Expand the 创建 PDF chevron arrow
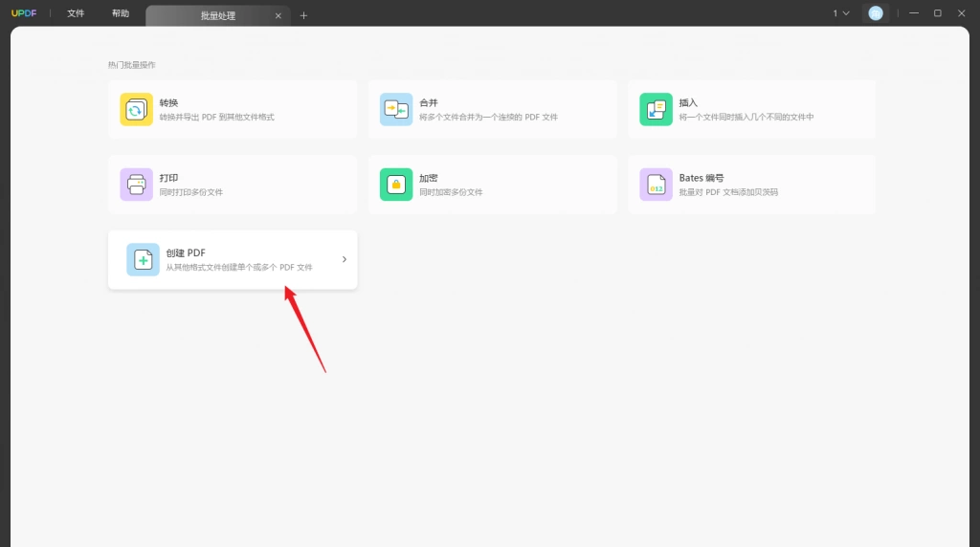 [345, 259]
